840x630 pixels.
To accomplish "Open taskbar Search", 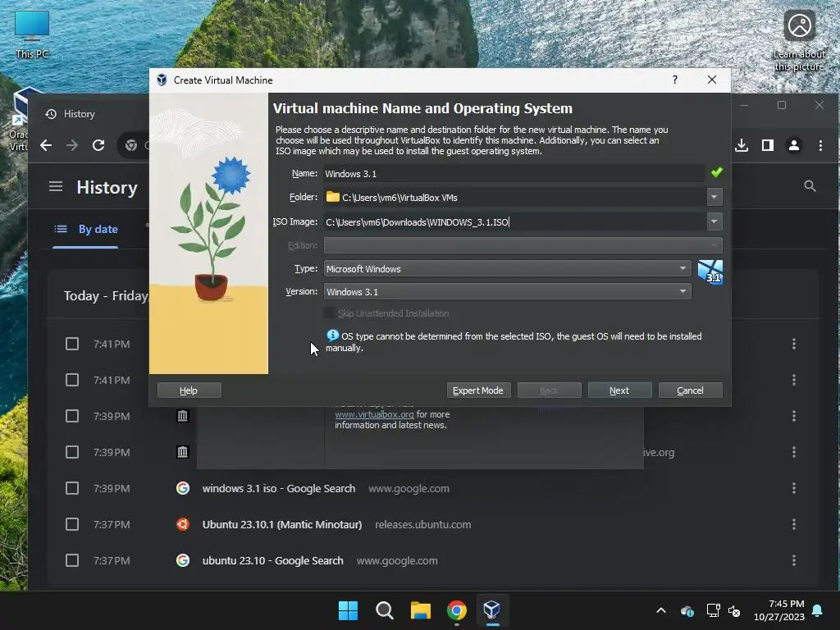I will click(x=384, y=610).
